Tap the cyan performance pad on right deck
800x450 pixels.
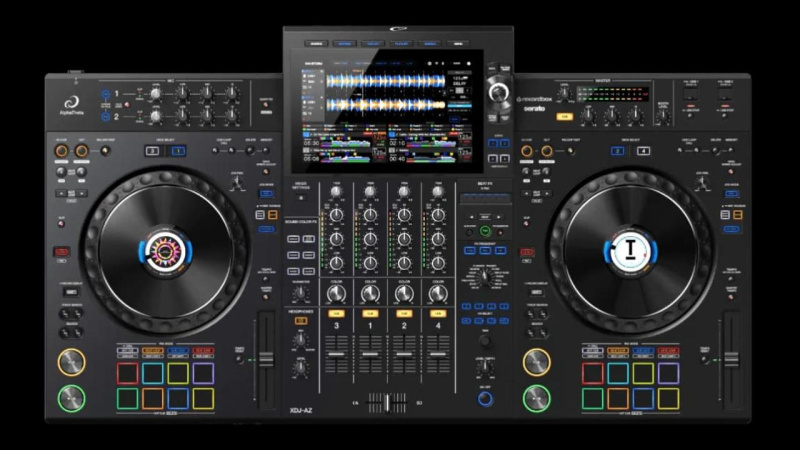618,373
